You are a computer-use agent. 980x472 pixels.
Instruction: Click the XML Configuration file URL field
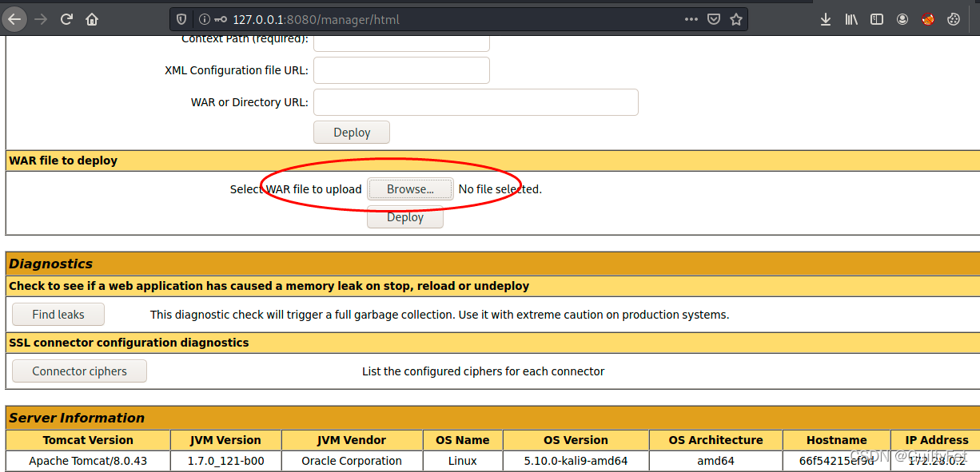[401, 70]
